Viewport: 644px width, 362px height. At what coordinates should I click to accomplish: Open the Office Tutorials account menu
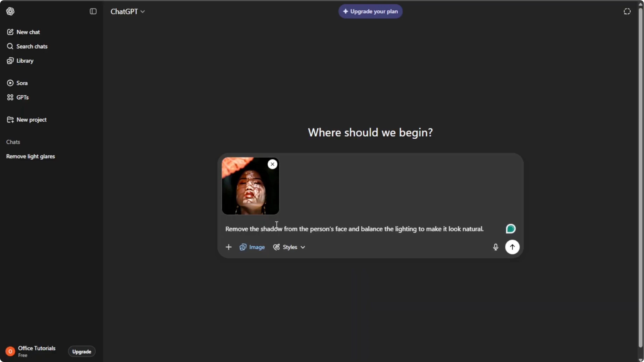[x=37, y=351]
